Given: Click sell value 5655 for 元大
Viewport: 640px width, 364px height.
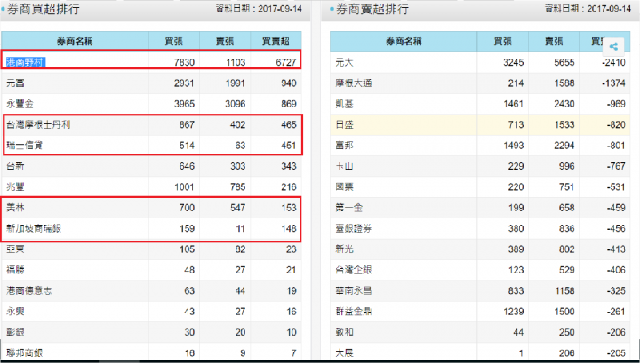Looking at the screenshot, I should click(x=564, y=62).
